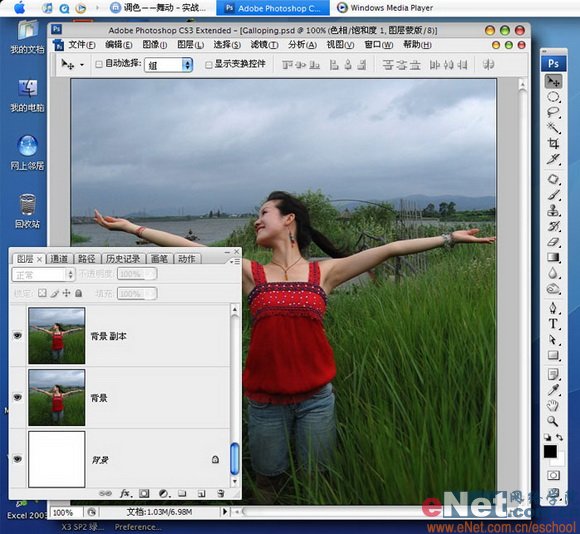Toggle lock all padlock icon
The image size is (580, 534).
tap(78, 293)
